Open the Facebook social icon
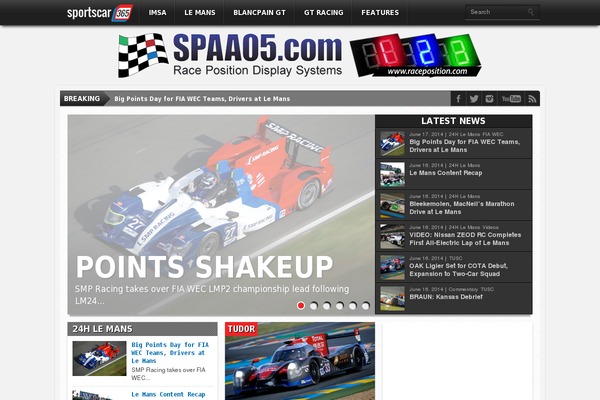 point(458,99)
